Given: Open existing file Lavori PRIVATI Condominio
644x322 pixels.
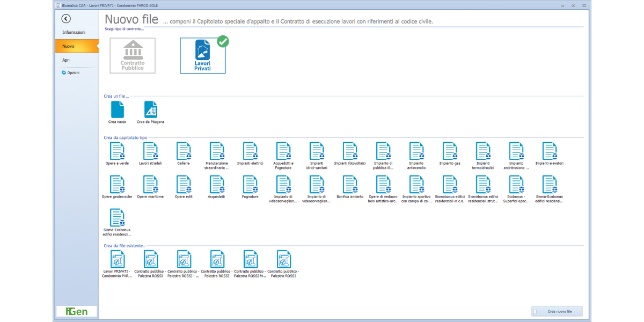Looking at the screenshot, I should coord(117,260).
